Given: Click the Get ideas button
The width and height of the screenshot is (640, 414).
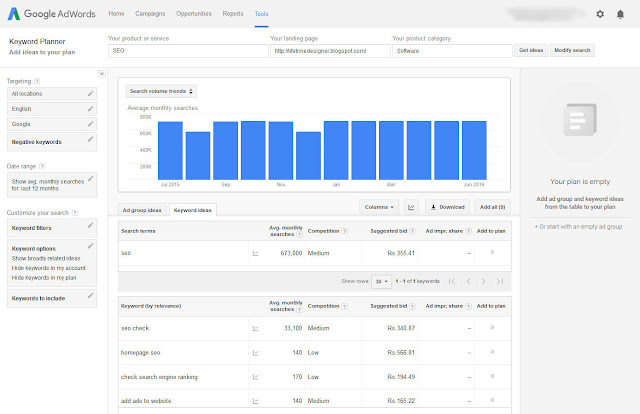Looking at the screenshot, I should [531, 50].
